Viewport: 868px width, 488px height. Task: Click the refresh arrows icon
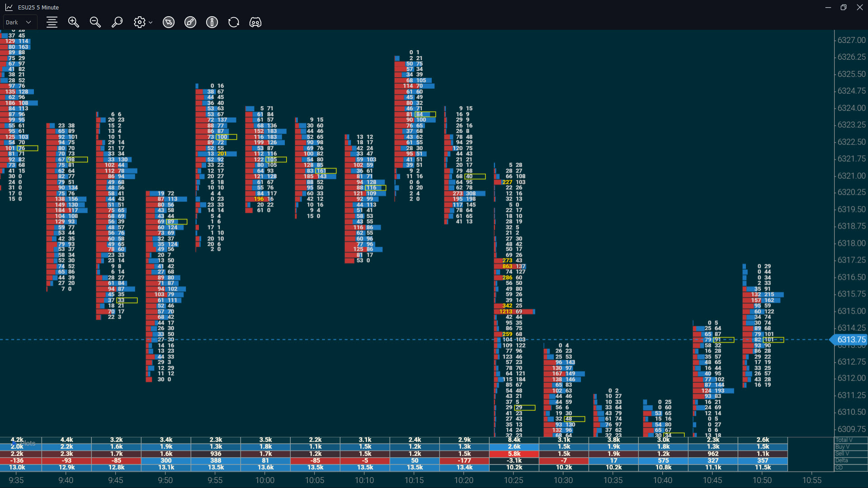234,22
